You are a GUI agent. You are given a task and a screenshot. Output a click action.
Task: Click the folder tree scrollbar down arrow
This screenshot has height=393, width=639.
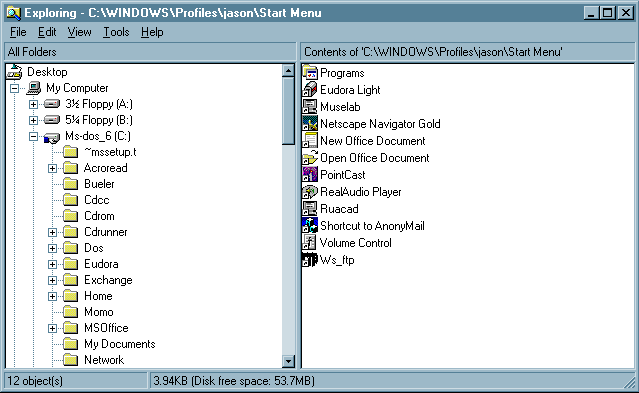288,361
